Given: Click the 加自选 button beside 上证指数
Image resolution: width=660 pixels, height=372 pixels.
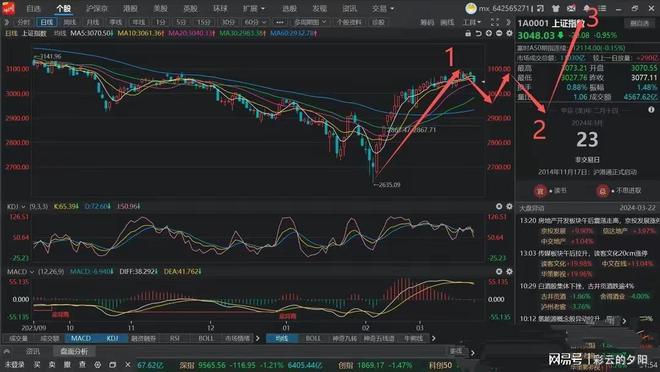Looking at the screenshot, I should click(639, 23).
